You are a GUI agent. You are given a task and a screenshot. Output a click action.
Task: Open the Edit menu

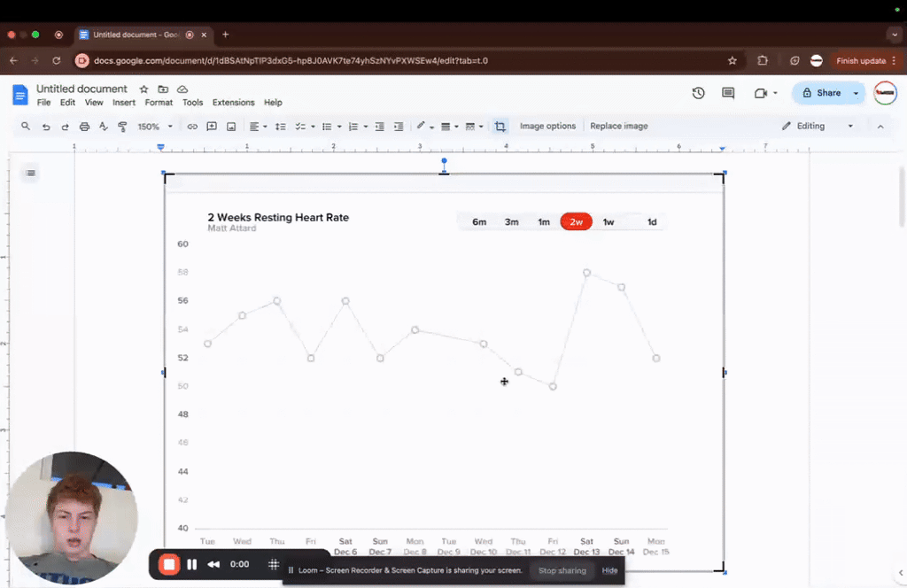pyautogui.click(x=67, y=103)
